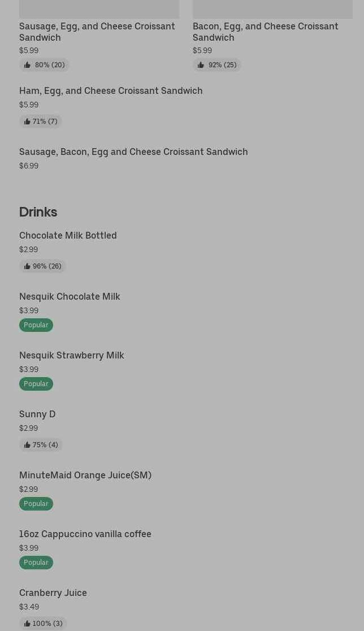Screen dimensions: 364x631
Task: Click thumbs-up icon on Sausage Egg Cheese Croissant rating
Action: click(x=27, y=65)
